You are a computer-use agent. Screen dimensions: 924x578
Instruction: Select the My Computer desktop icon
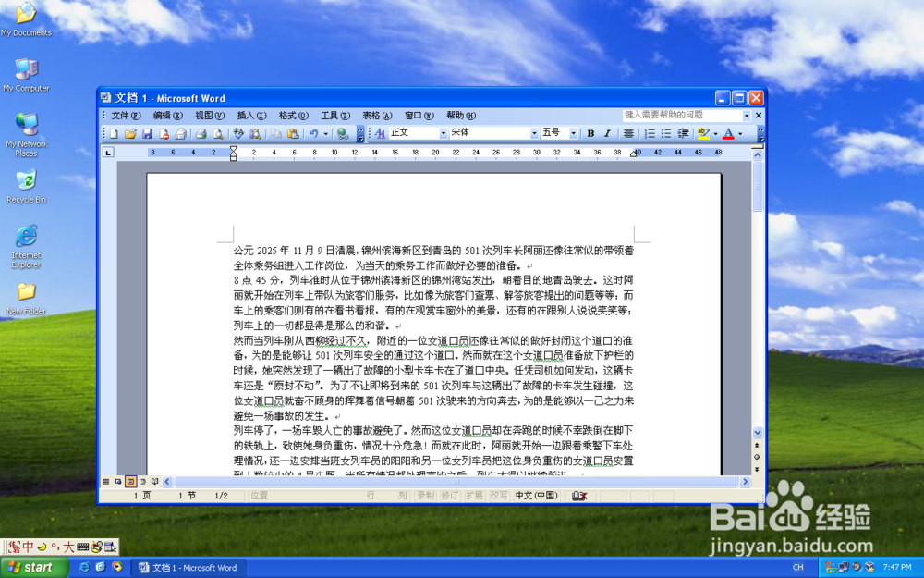(x=26, y=75)
